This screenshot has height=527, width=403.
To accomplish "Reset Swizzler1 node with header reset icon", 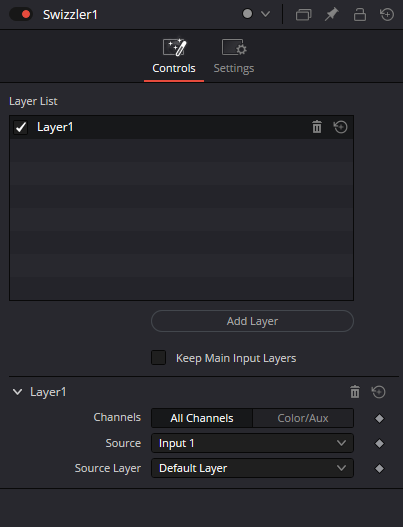I will click(x=387, y=14).
